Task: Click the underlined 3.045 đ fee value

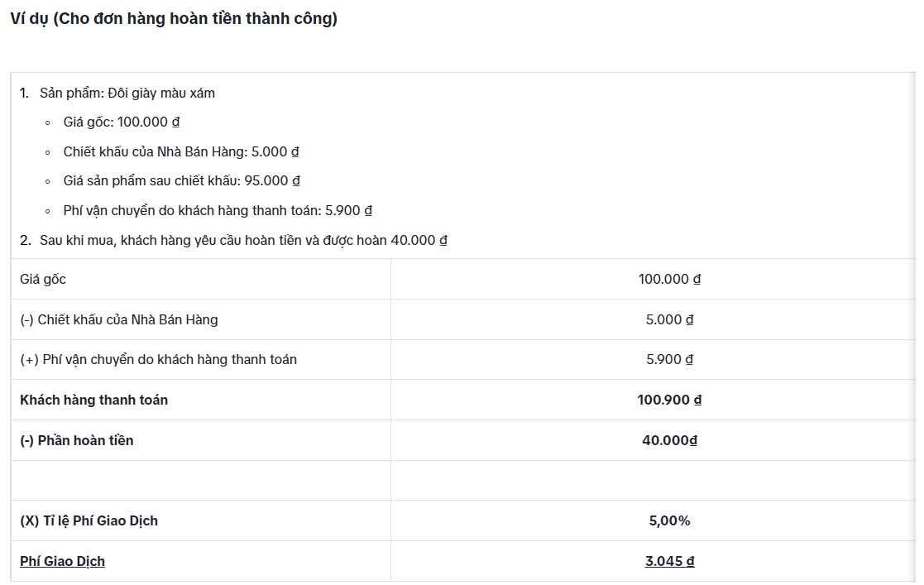Action: (669, 562)
